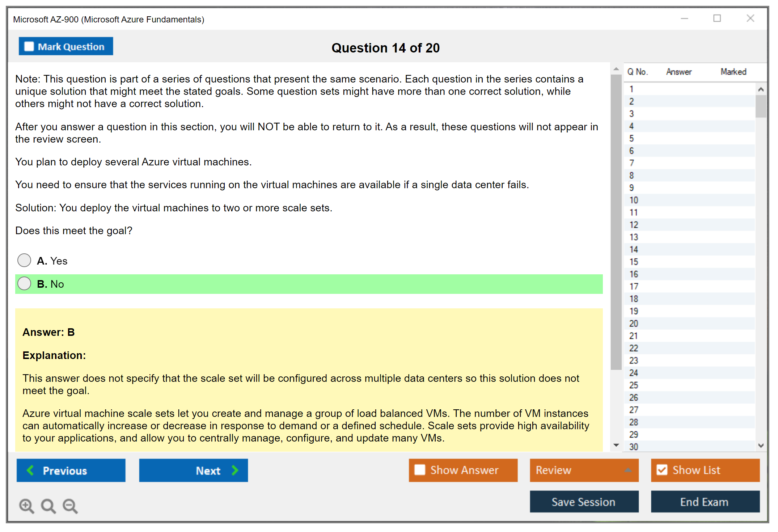
Task: Enable the Show Answer checkbox
Action: [x=420, y=470]
